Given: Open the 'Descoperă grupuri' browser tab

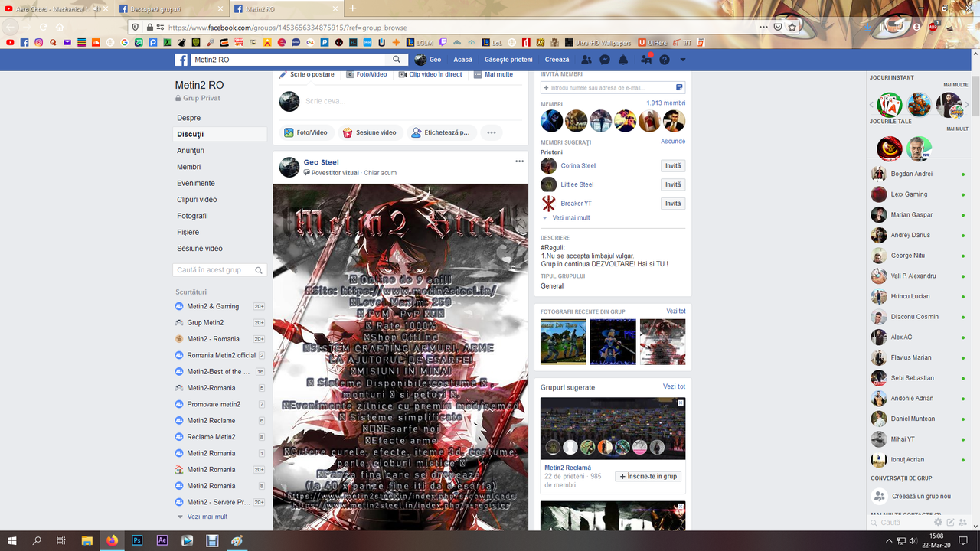Looking at the screenshot, I should coord(171,8).
